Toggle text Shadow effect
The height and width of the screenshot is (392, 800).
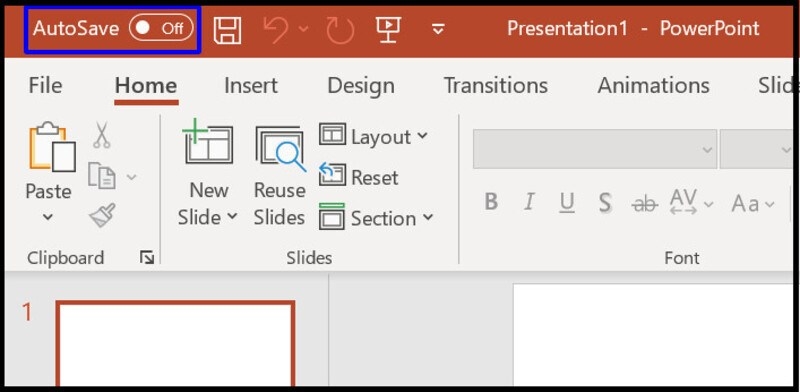click(605, 203)
